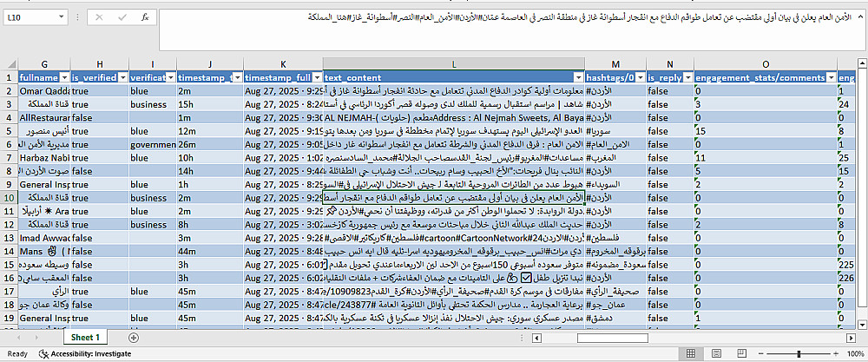Click the horizontal scrollbar right arrow
Screen dimensions: 868x362
coord(852,338)
